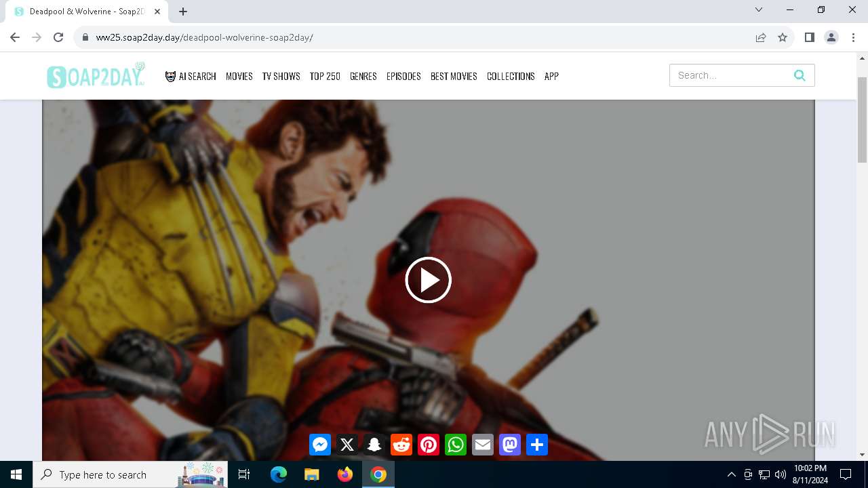Screen dimensions: 868x488
Task: Toggle browser side panel
Action: point(809,37)
